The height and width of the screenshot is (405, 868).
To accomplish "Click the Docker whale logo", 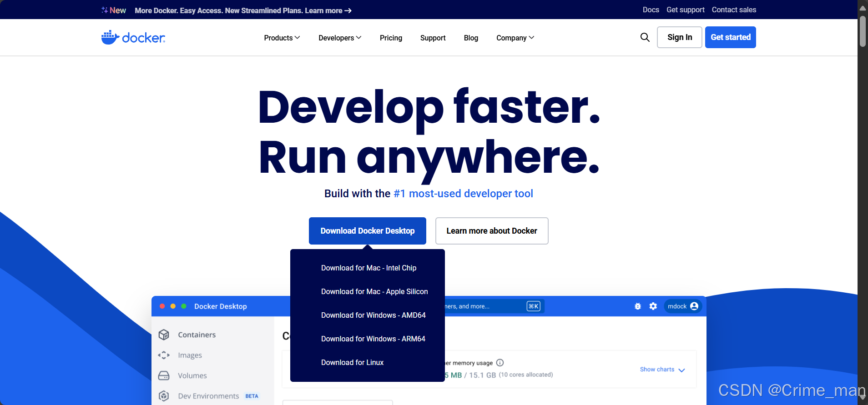I will tap(133, 37).
